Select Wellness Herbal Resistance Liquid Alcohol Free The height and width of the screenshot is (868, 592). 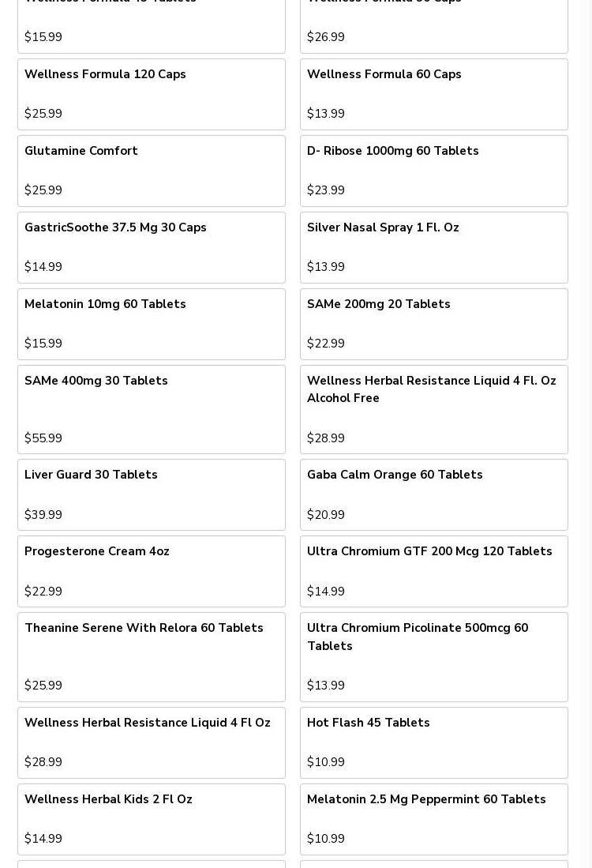pyautogui.click(x=434, y=409)
